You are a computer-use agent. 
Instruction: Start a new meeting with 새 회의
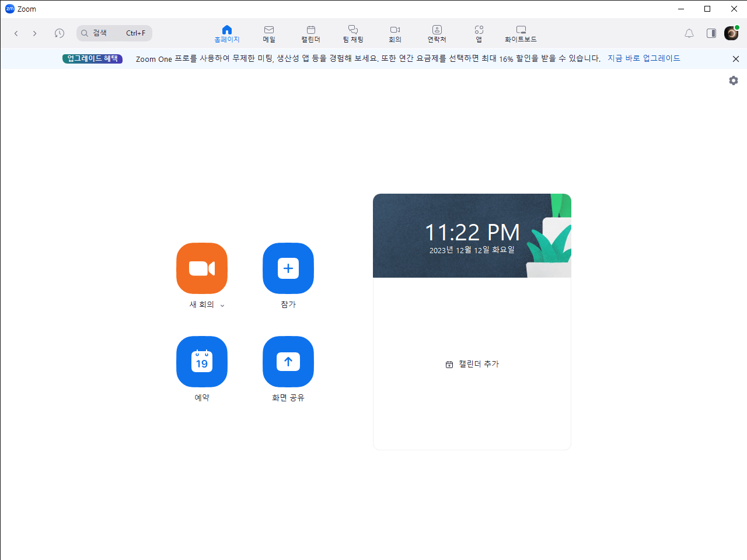202,268
